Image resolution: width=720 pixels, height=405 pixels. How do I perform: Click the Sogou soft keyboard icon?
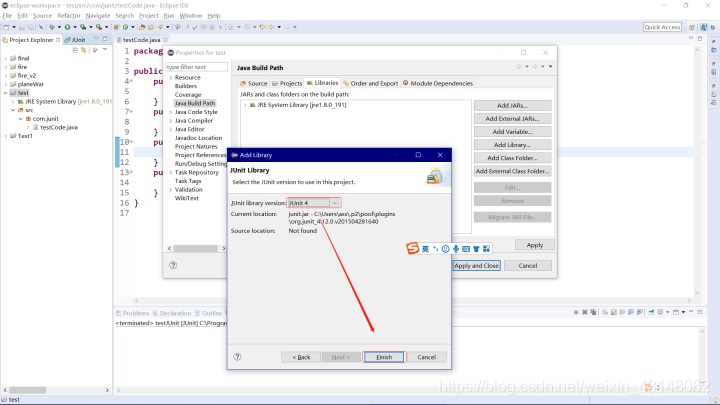point(466,249)
